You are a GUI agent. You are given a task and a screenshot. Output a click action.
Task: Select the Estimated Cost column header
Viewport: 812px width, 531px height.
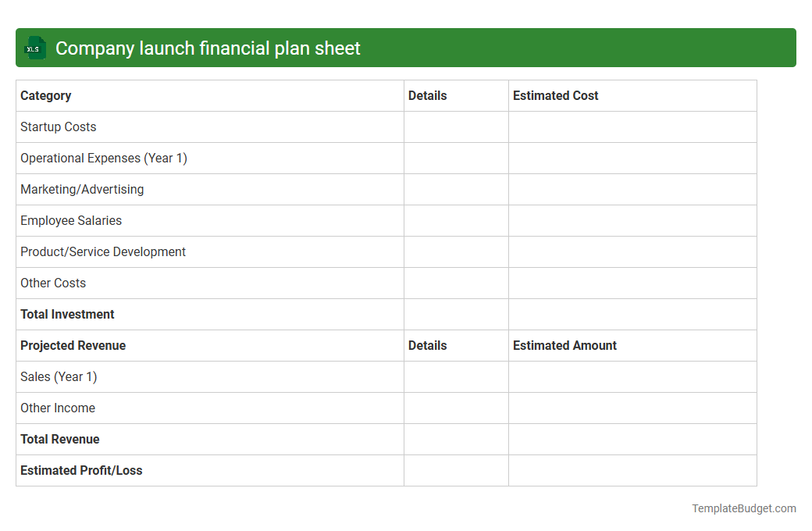[555, 95]
